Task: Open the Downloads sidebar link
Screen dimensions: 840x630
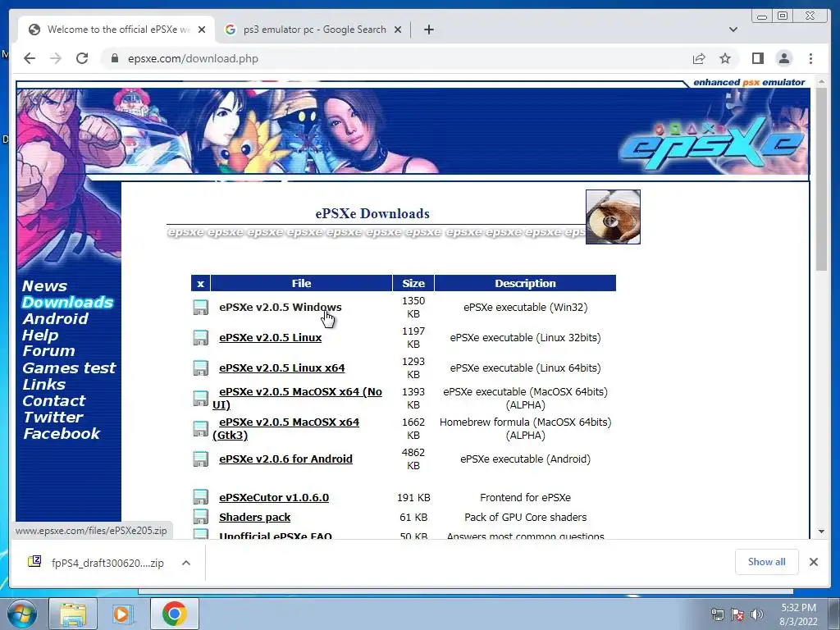Action: [x=67, y=302]
